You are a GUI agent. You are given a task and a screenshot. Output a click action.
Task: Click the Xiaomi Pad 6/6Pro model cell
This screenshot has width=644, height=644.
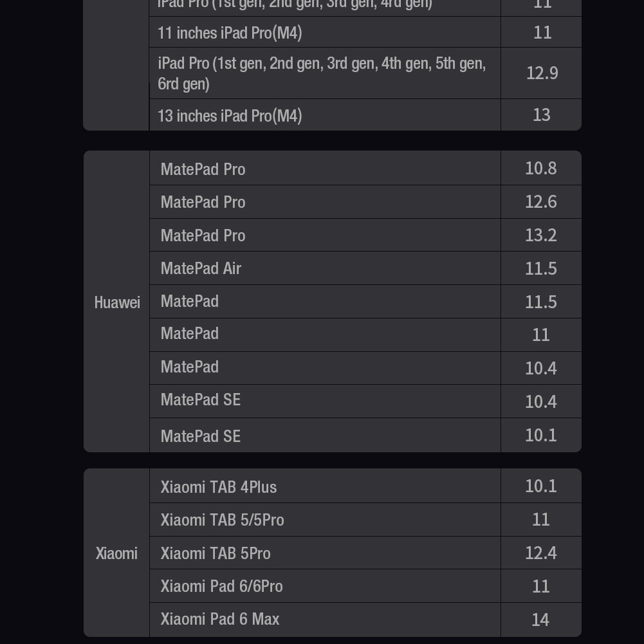(221, 586)
